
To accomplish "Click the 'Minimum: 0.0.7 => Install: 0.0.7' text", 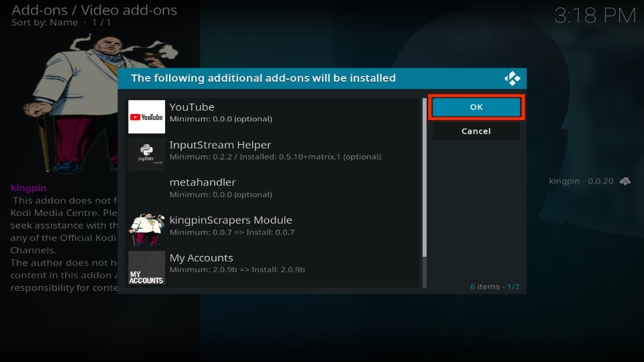I will coord(232,233).
